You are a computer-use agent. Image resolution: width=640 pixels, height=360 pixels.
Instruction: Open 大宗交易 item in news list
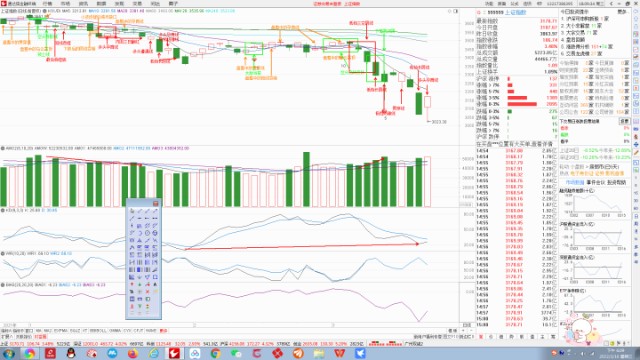576,33
